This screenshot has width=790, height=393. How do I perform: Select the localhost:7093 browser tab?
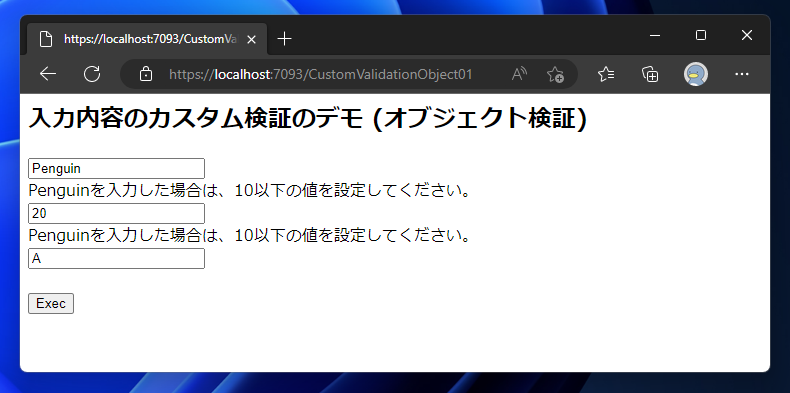click(147, 39)
